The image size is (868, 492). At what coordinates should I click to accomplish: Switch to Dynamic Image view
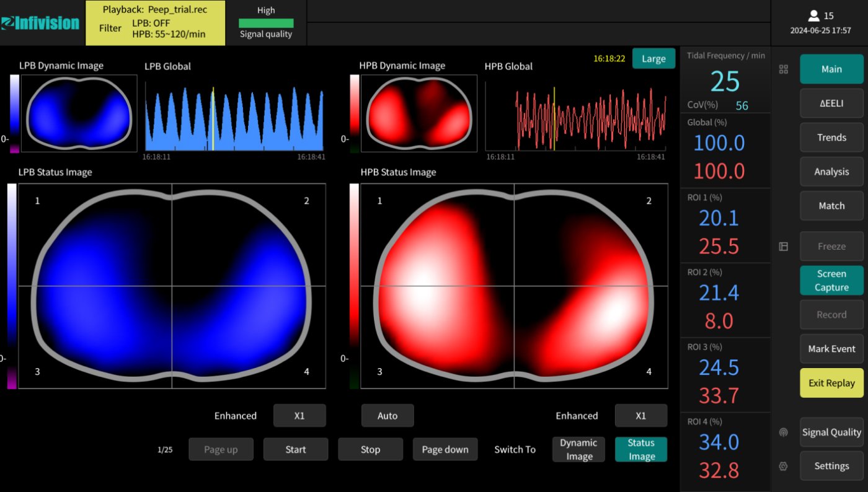[578, 449]
